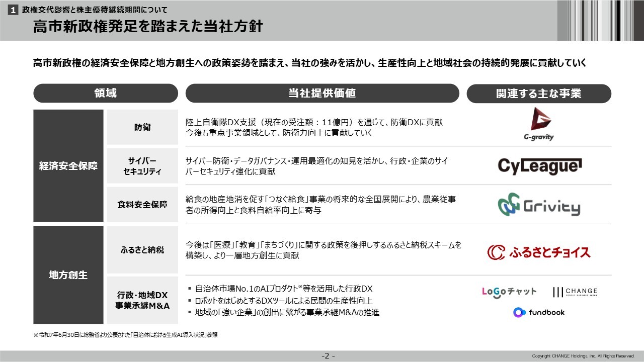Click the ふるさとチョイス logo

point(539,251)
